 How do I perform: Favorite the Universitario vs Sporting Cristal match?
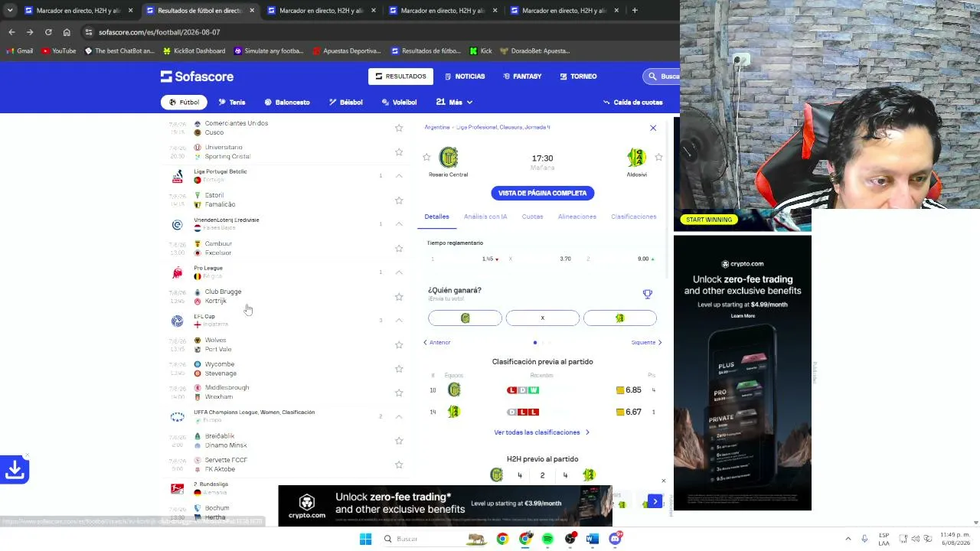pyautogui.click(x=399, y=152)
